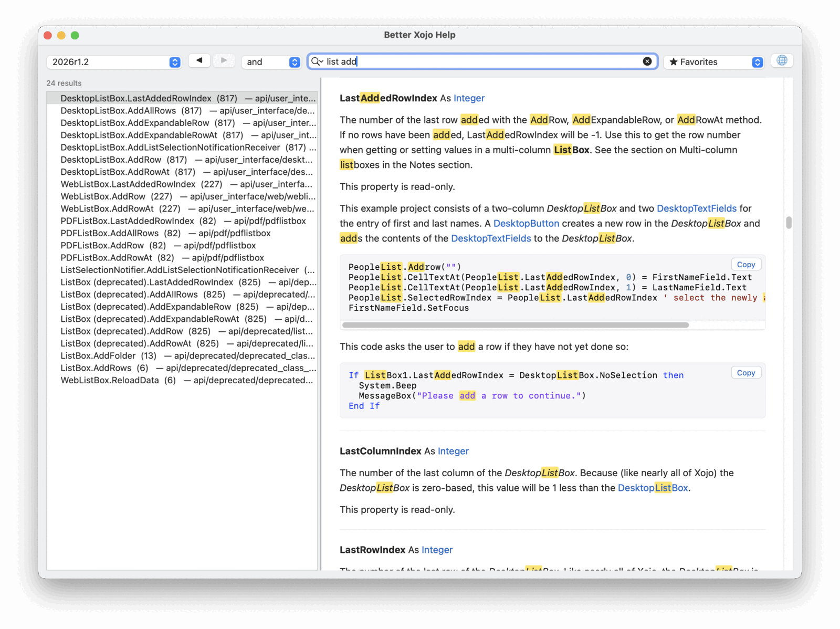Open the DesktopListBox link in LastColumnIndex description
The height and width of the screenshot is (629, 840).
(x=653, y=488)
